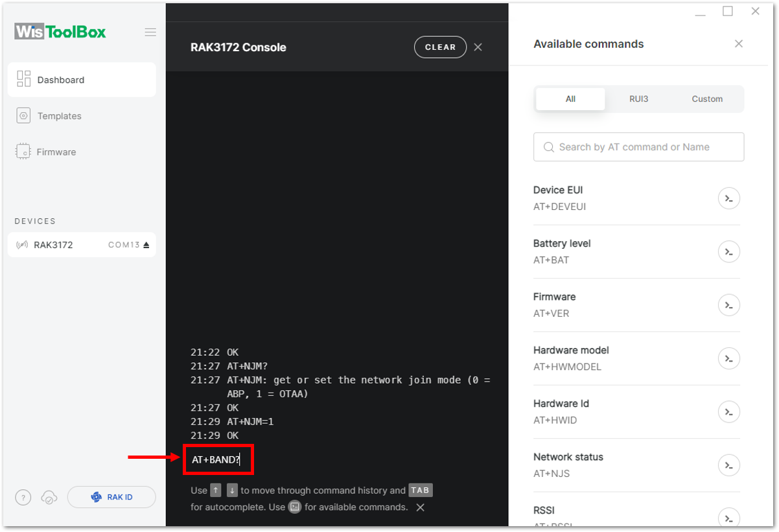Select the RAK3172 Console title
Screen dimensions: 779x532
(238, 47)
